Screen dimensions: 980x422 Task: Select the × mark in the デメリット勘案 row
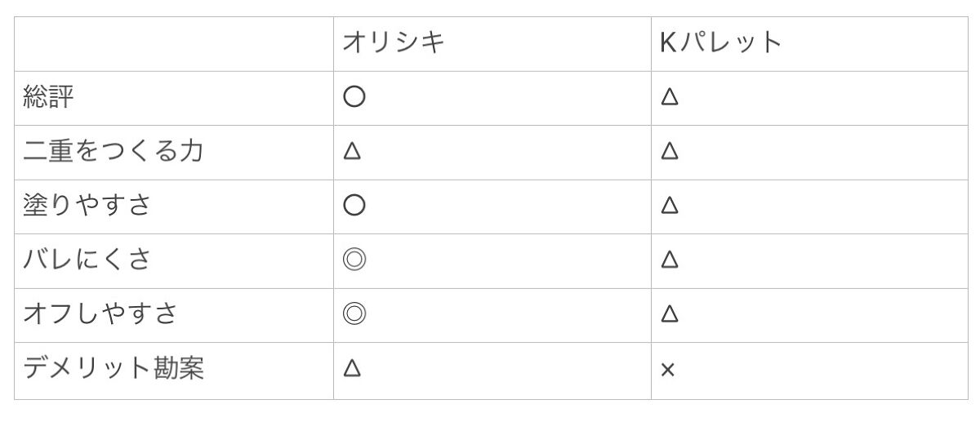tap(667, 370)
